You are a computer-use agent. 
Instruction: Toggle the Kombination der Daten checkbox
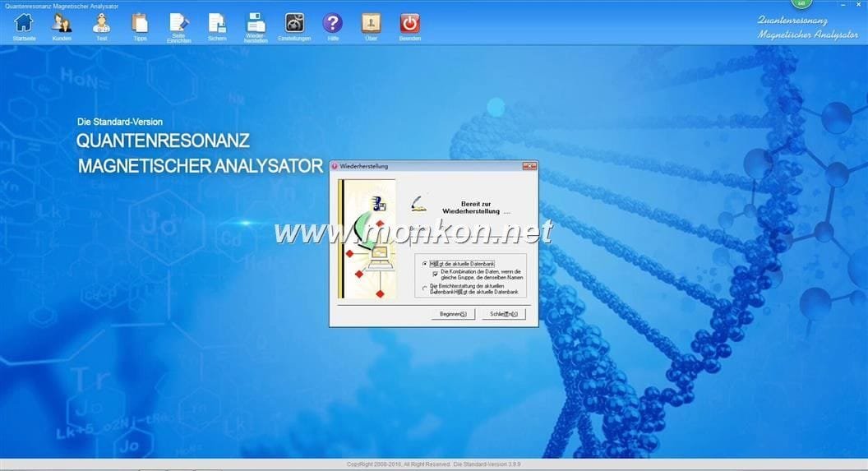coord(436,273)
